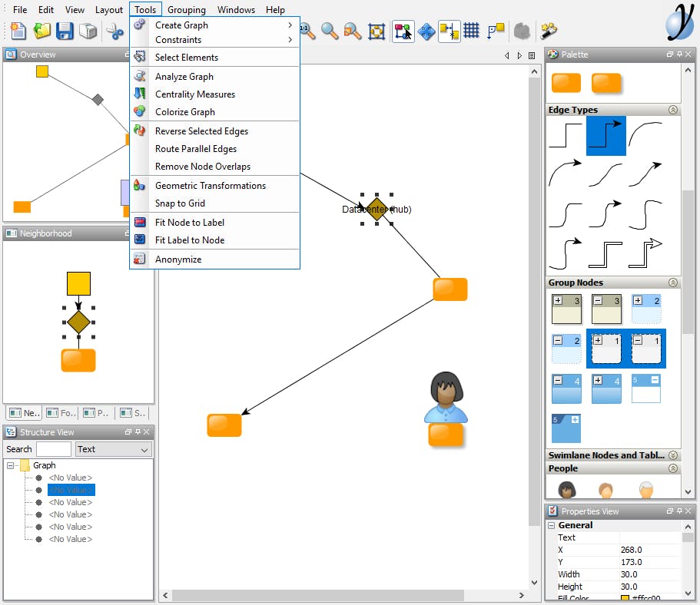Pin the Palette panel
This screenshot has height=605, width=700.
[679, 55]
